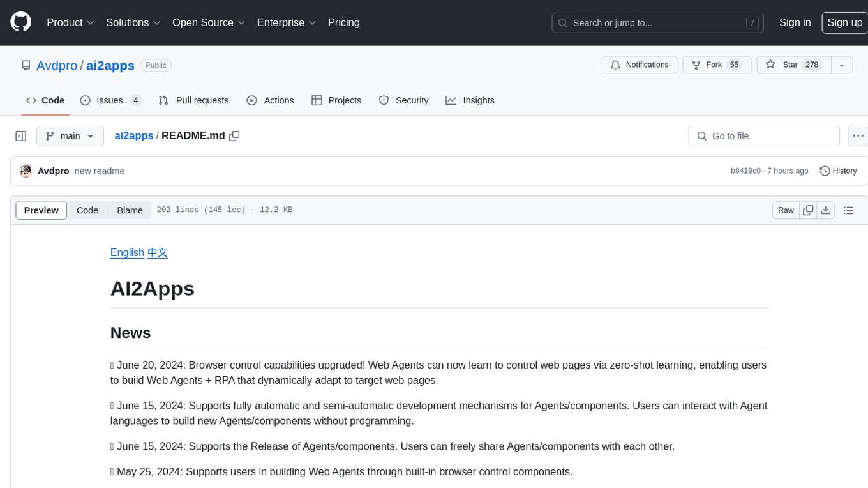Click the Issues count badge 4
This screenshot has height=488, width=868.
[135, 100]
